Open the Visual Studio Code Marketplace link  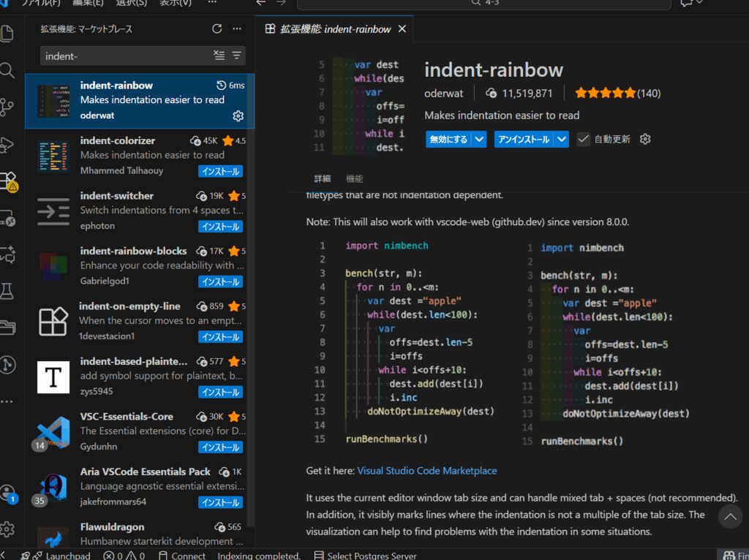tap(427, 471)
